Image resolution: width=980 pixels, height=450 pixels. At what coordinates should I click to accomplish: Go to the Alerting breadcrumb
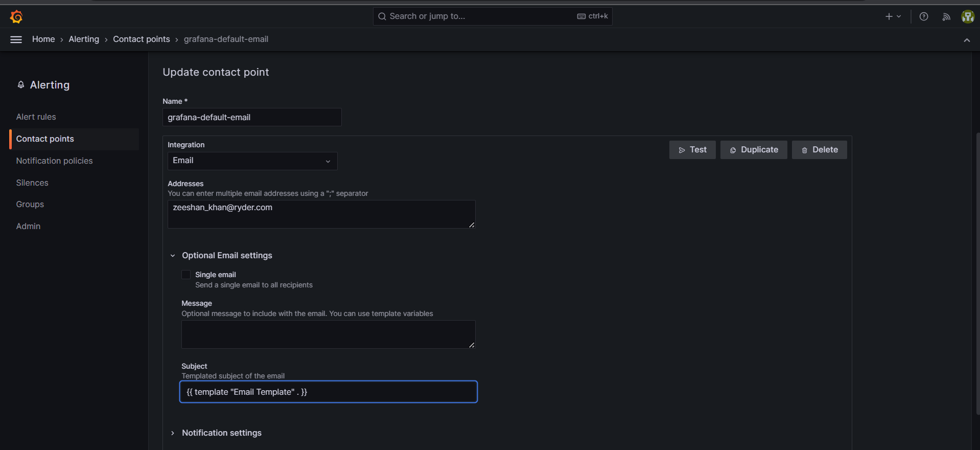click(x=84, y=39)
